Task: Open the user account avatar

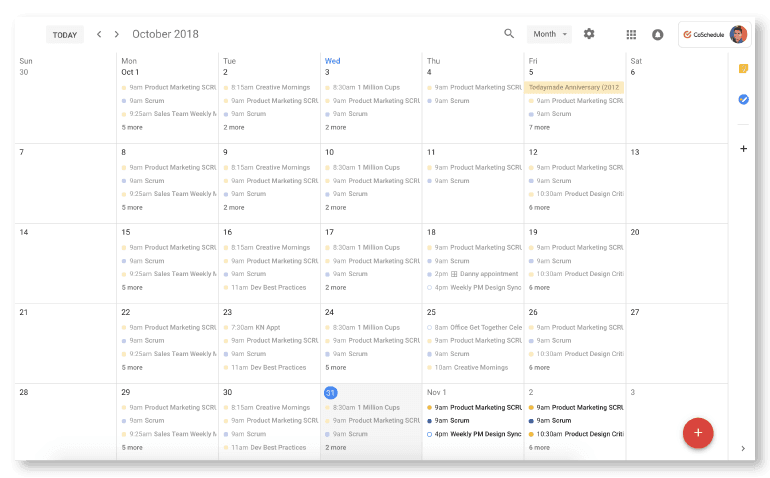Action: tap(738, 34)
